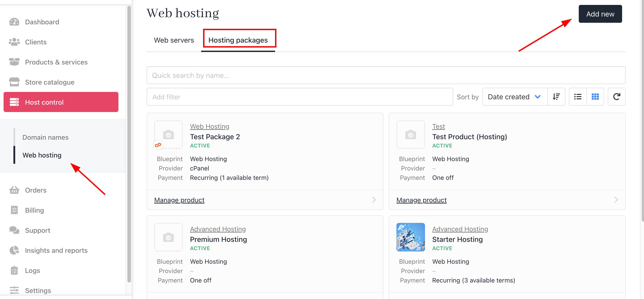644x299 pixels.
Task: Select Host control menu item
Action: (x=61, y=102)
